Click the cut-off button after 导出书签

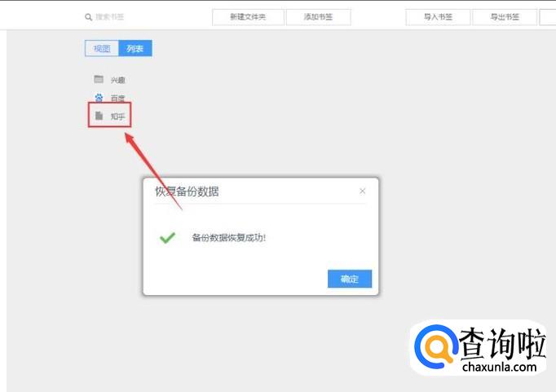[548, 17]
